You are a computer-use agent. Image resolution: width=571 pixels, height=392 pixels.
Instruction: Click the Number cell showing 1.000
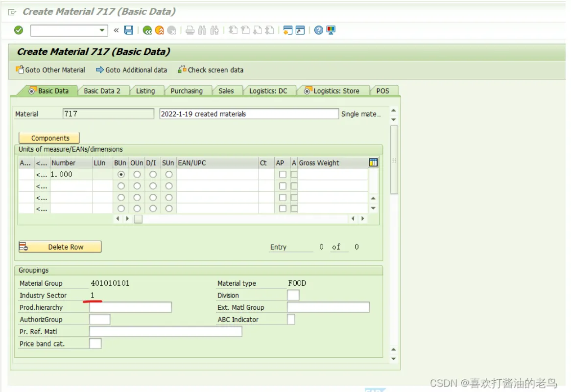[x=71, y=175]
